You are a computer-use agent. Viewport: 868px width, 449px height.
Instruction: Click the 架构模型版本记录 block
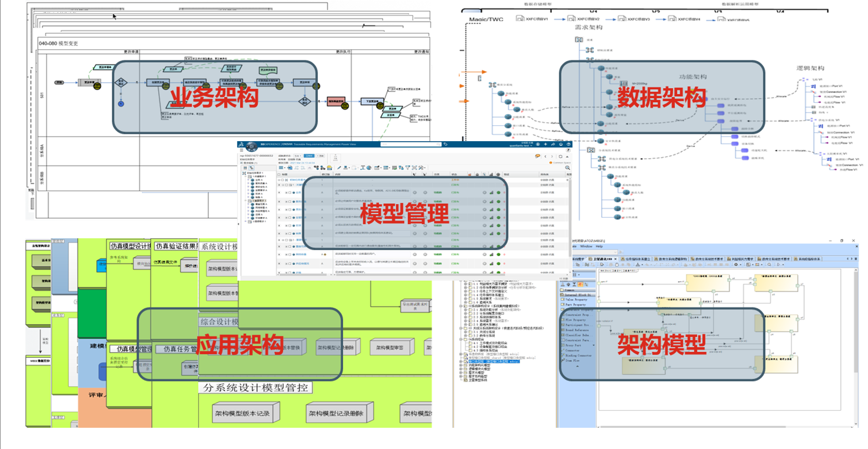pos(242,413)
